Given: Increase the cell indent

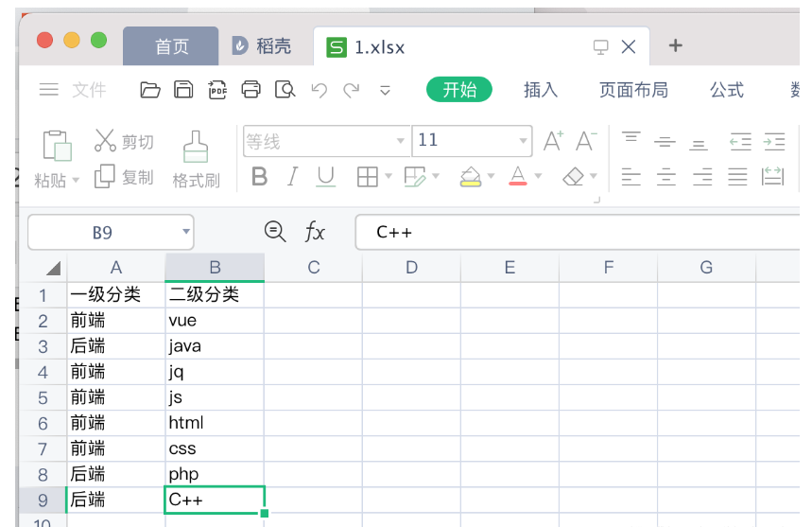Looking at the screenshot, I should 774,141.
